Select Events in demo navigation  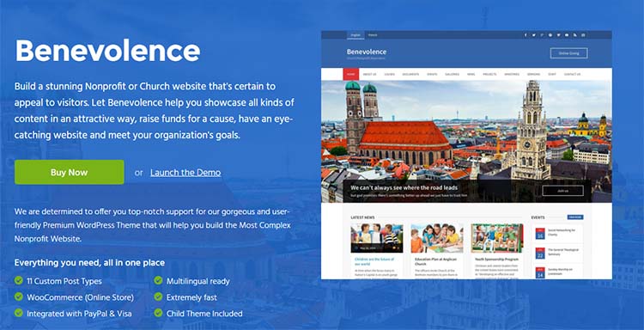click(x=432, y=75)
